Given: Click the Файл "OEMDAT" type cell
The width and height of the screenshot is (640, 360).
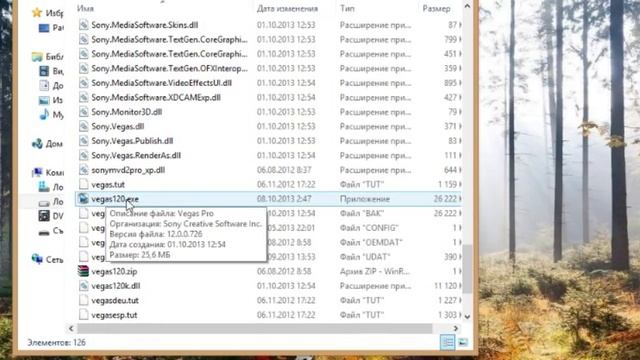Looking at the screenshot, I should click(371, 242).
